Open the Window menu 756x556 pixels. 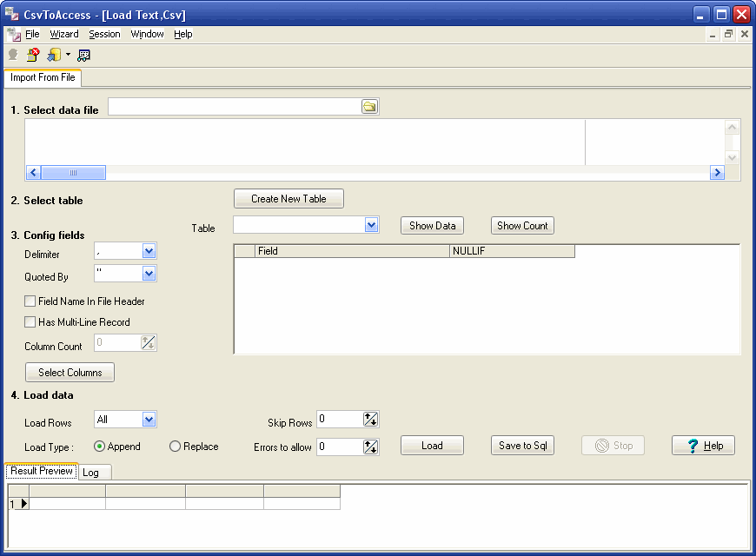click(147, 34)
